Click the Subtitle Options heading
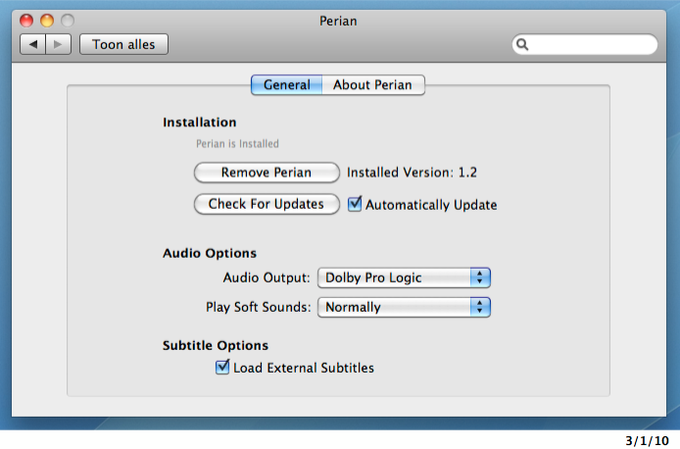 point(215,345)
